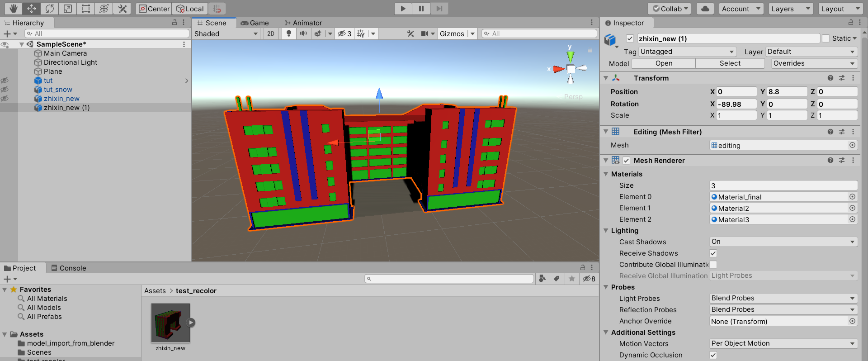
Task: Select the Transform tool
Action: tap(104, 9)
